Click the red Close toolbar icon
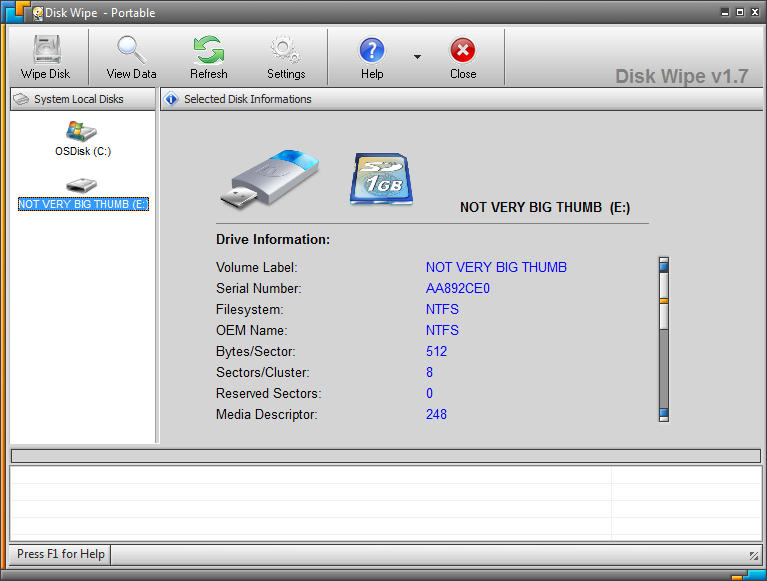 click(462, 50)
